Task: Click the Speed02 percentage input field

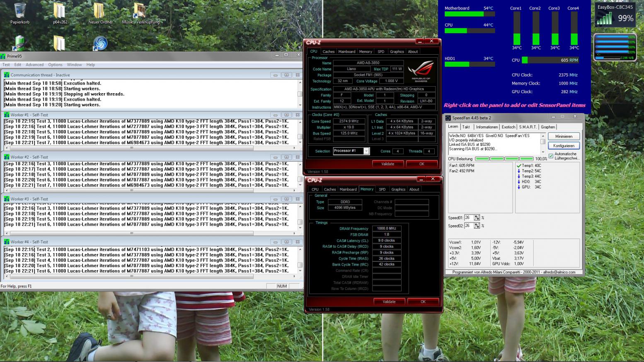Action: 469,226
